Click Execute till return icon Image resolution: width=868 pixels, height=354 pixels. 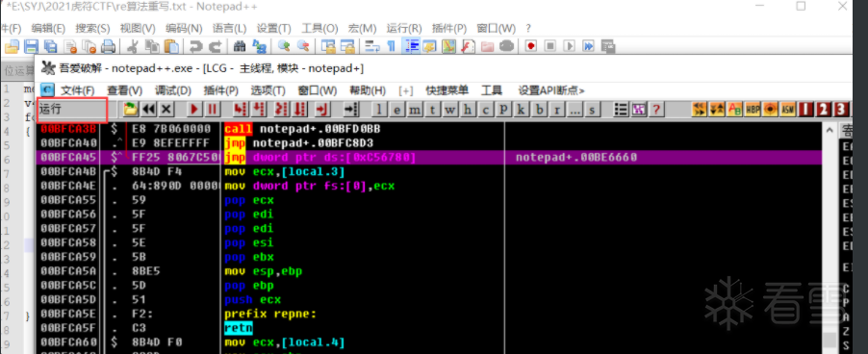click(322, 110)
